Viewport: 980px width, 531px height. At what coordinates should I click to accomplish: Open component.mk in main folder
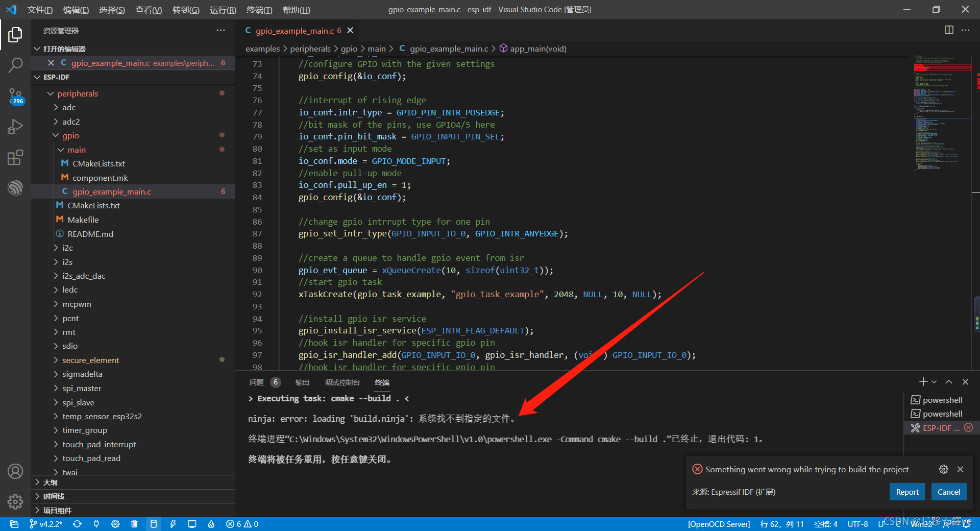(x=100, y=178)
